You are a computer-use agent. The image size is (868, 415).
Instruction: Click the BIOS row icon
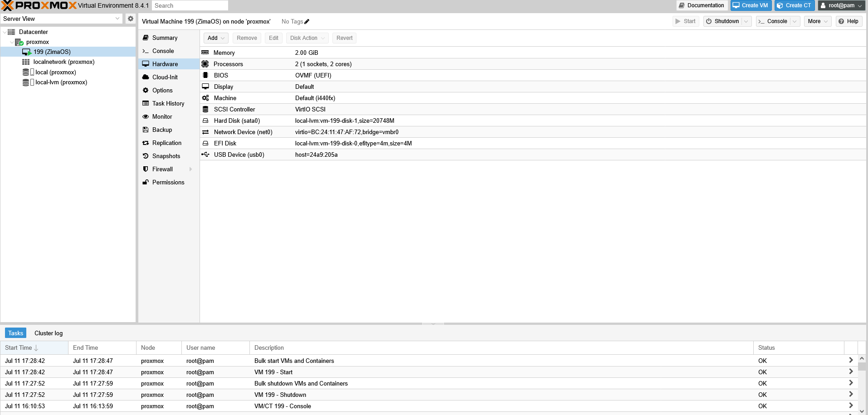205,75
